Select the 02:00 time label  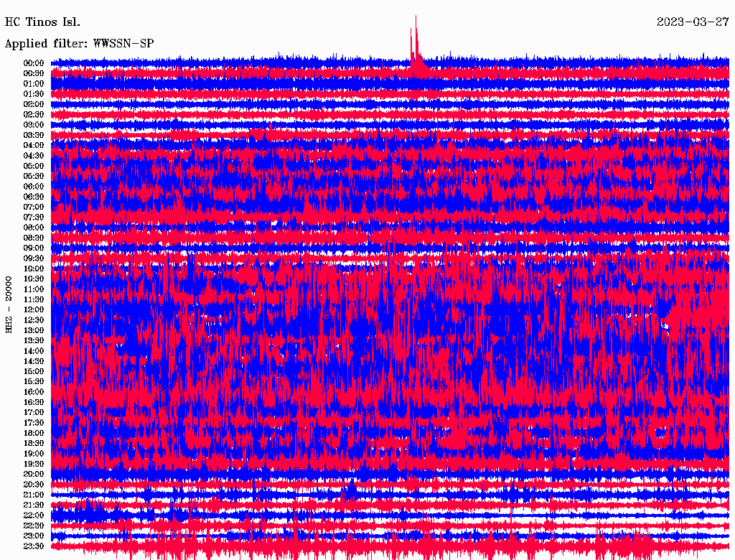coord(34,104)
